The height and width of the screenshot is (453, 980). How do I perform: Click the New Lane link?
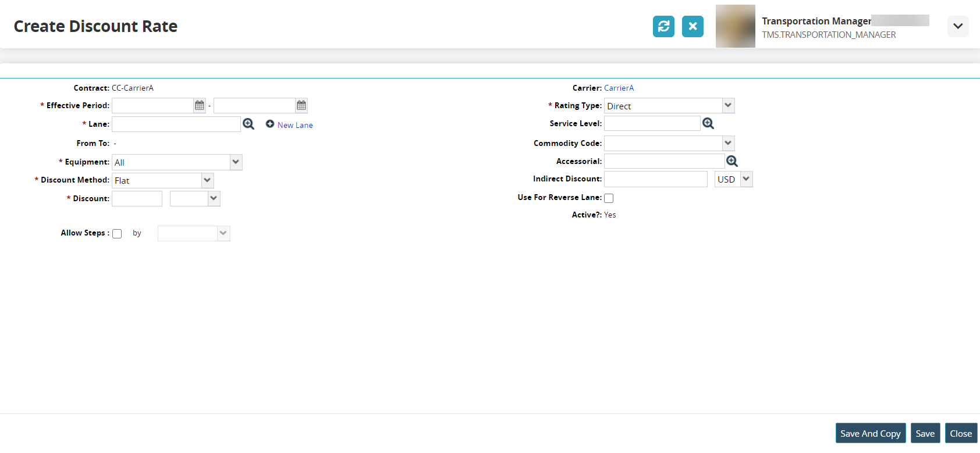(295, 125)
